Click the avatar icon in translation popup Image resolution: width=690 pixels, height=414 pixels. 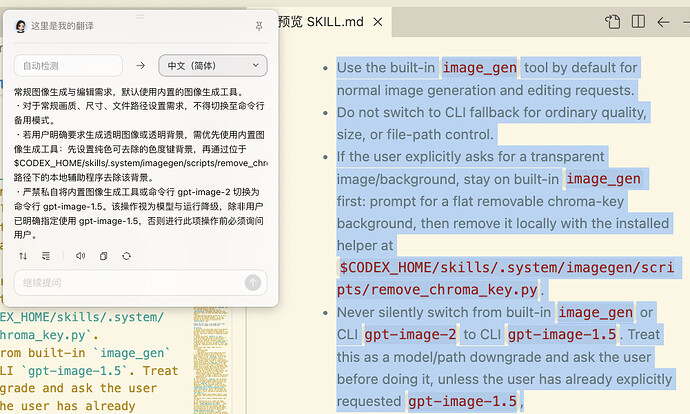click(21, 26)
